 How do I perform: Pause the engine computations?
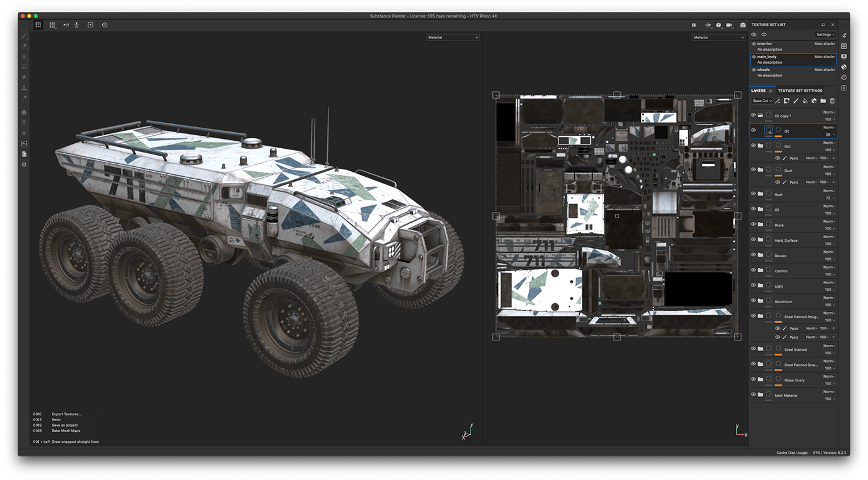point(694,25)
